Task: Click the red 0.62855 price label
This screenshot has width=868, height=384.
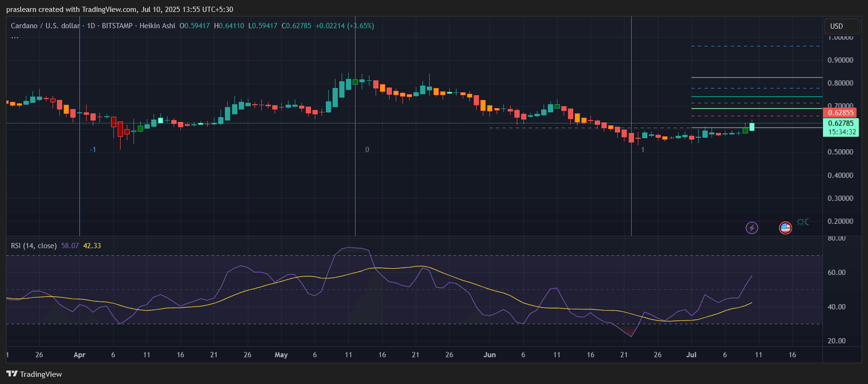Action: [x=840, y=113]
